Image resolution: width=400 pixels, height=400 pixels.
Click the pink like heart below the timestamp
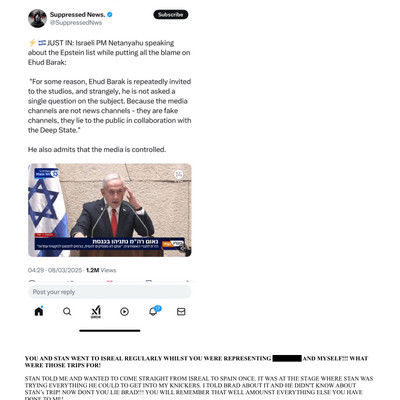[110, 282]
